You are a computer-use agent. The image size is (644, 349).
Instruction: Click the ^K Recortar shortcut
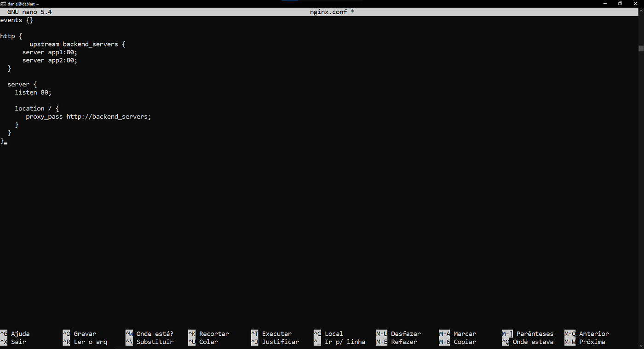(208, 334)
